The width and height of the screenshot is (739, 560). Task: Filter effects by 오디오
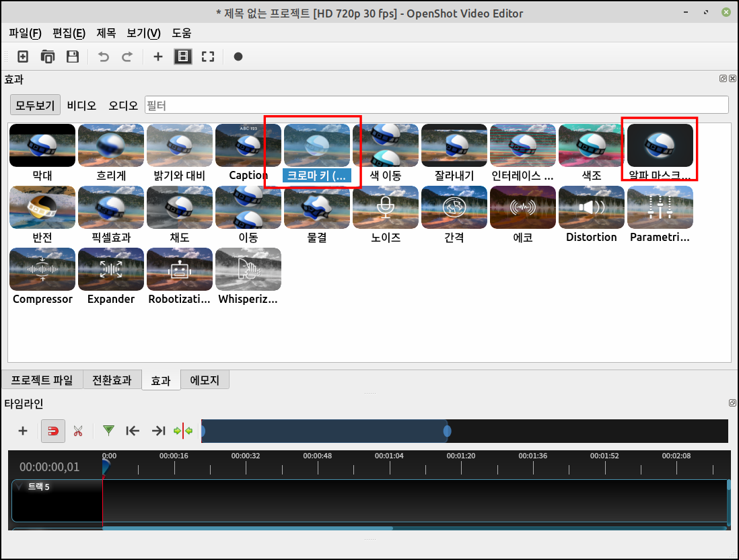click(x=123, y=105)
